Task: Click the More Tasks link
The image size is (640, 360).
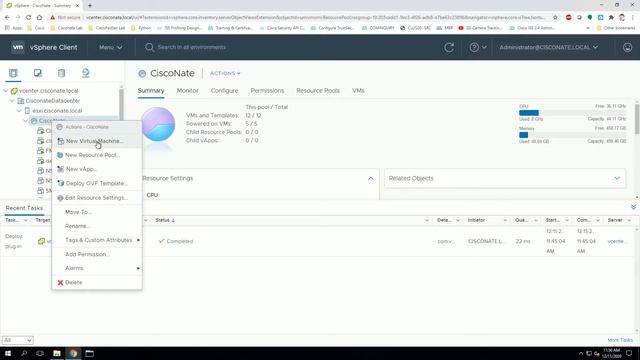Action: click(x=620, y=340)
